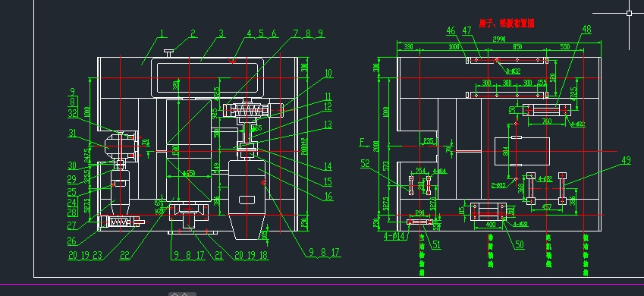The height and width of the screenshot is (296, 644).
Task: Select part callout number 22
Action: pyautogui.click(x=125, y=255)
